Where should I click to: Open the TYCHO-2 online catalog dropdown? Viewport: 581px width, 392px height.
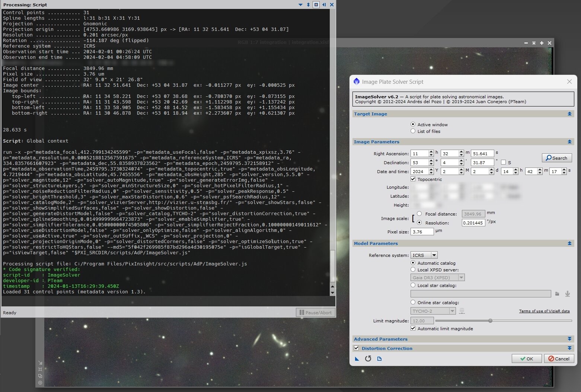433,311
